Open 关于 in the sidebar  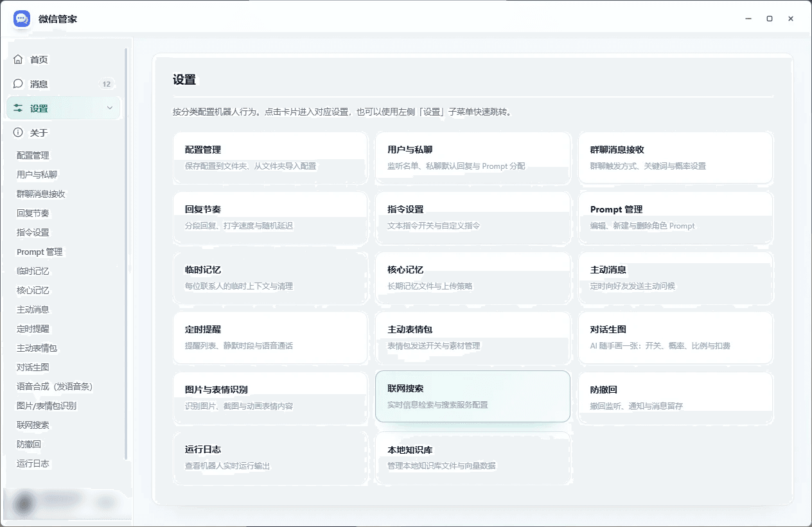coord(64,133)
